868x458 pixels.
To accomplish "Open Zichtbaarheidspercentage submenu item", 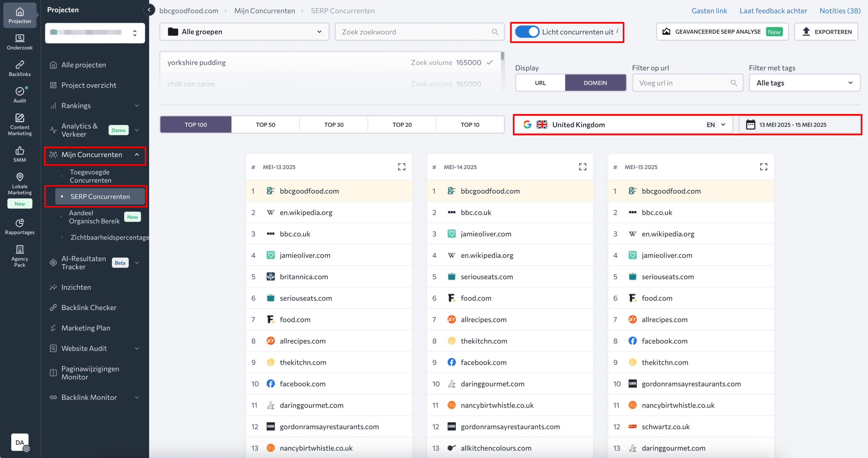I will click(110, 237).
